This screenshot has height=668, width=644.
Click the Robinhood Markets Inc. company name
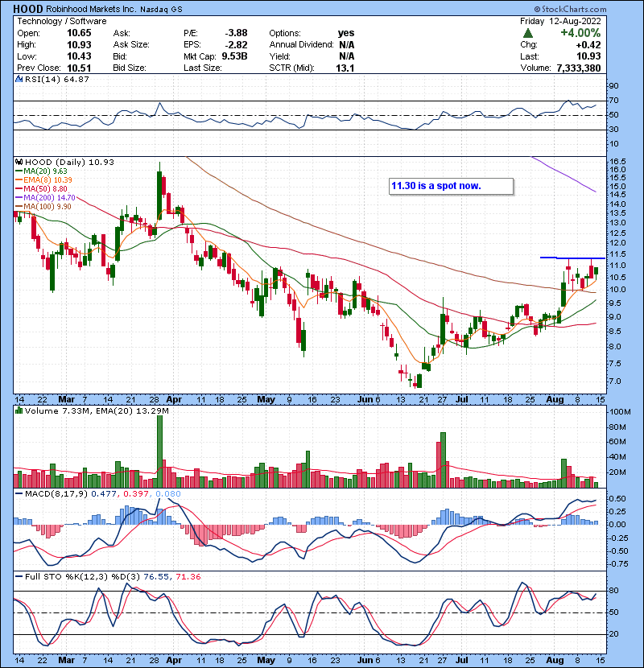click(90, 9)
